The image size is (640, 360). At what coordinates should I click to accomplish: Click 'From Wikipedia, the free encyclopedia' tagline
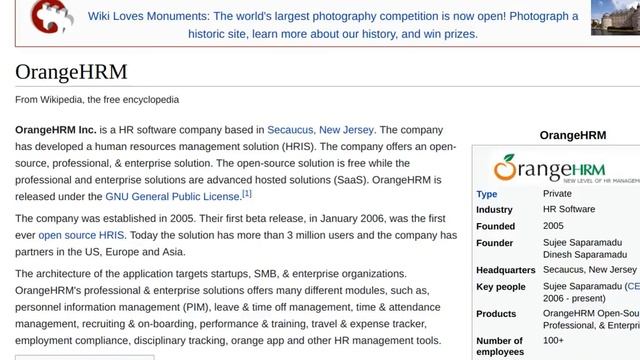click(x=97, y=100)
